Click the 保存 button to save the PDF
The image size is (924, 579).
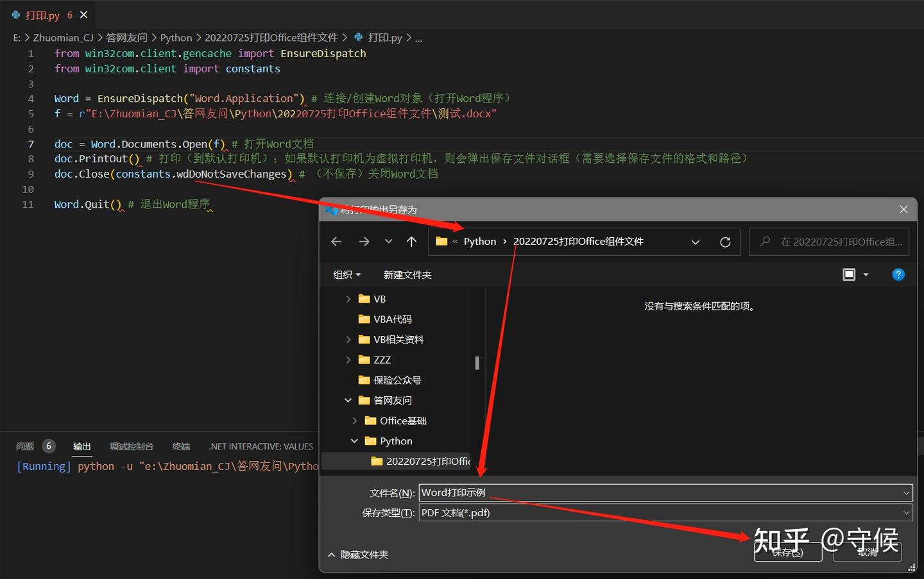[788, 552]
